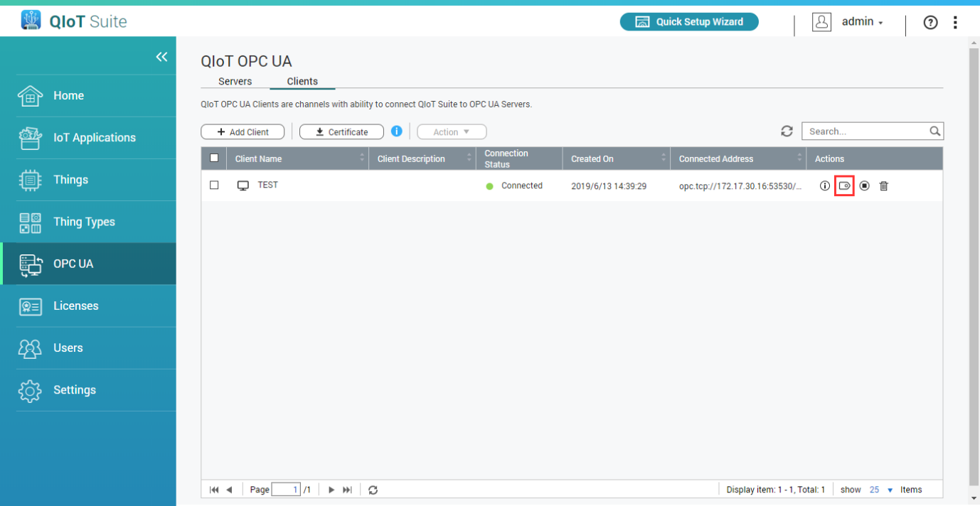Screen dimensions: 980x506
Task: Click the Licenses certificate icon
Action: 30,306
